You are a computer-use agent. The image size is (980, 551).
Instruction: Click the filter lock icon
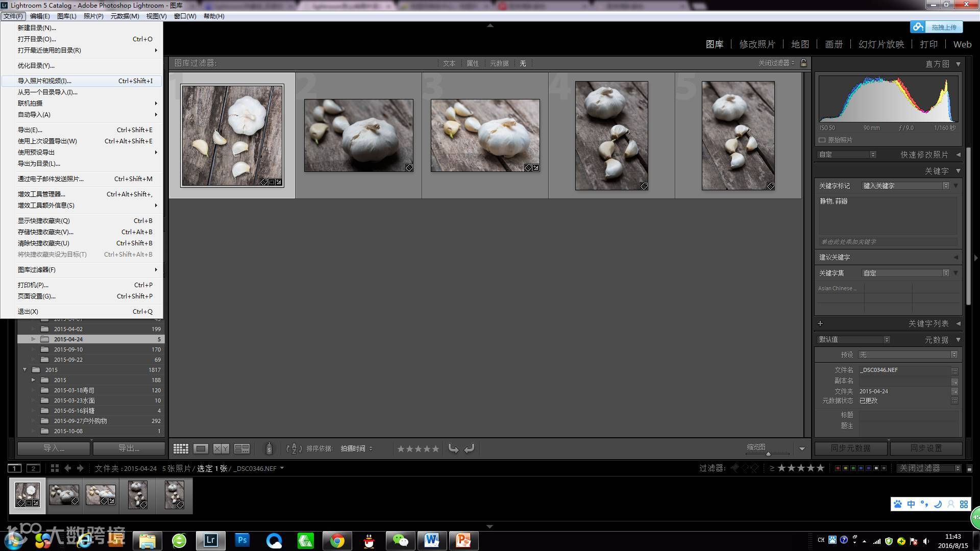804,63
